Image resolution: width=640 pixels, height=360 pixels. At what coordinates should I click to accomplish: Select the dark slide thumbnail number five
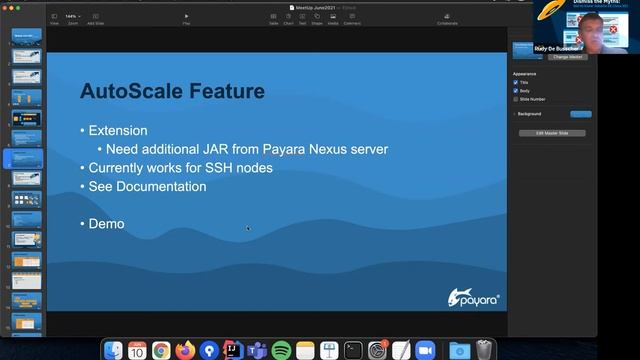(27, 118)
